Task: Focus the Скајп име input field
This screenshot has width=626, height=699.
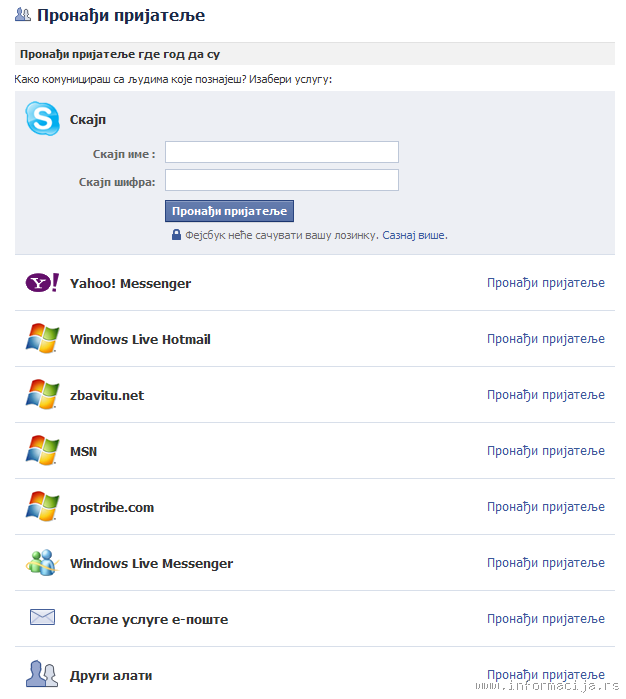Action: coord(282,152)
